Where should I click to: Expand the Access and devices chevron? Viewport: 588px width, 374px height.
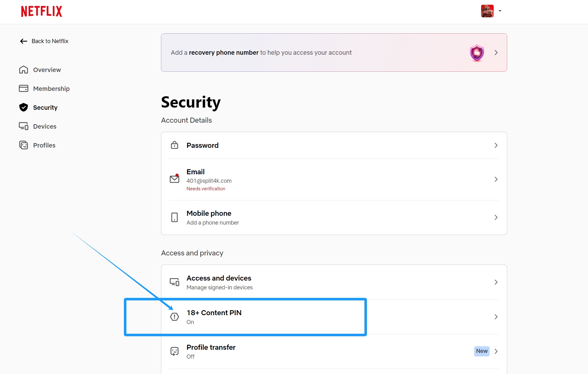tap(496, 282)
